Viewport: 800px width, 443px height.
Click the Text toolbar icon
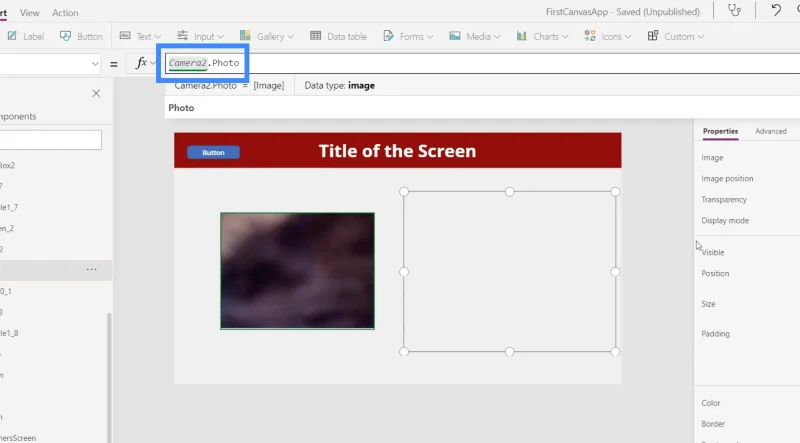[x=125, y=35]
